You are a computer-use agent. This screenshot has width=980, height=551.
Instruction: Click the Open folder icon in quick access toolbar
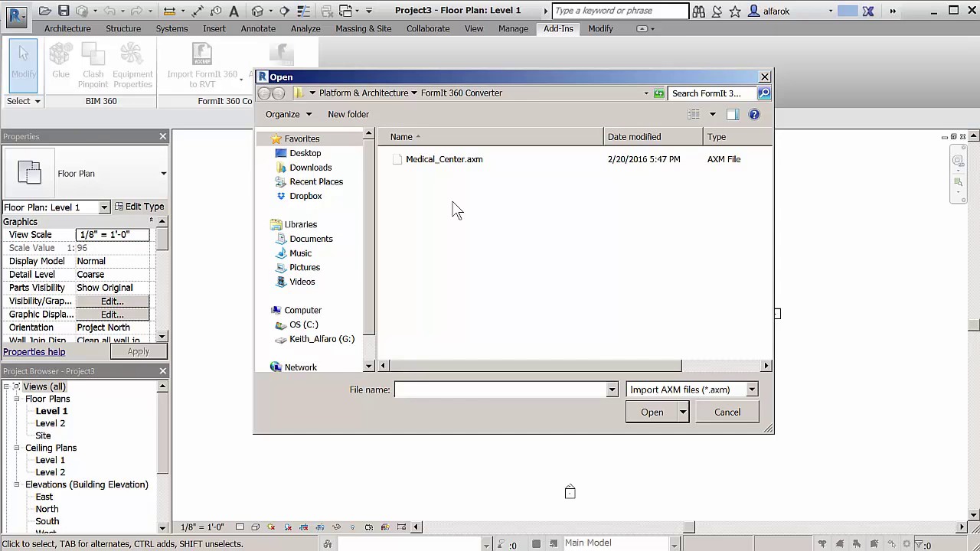pos(45,11)
